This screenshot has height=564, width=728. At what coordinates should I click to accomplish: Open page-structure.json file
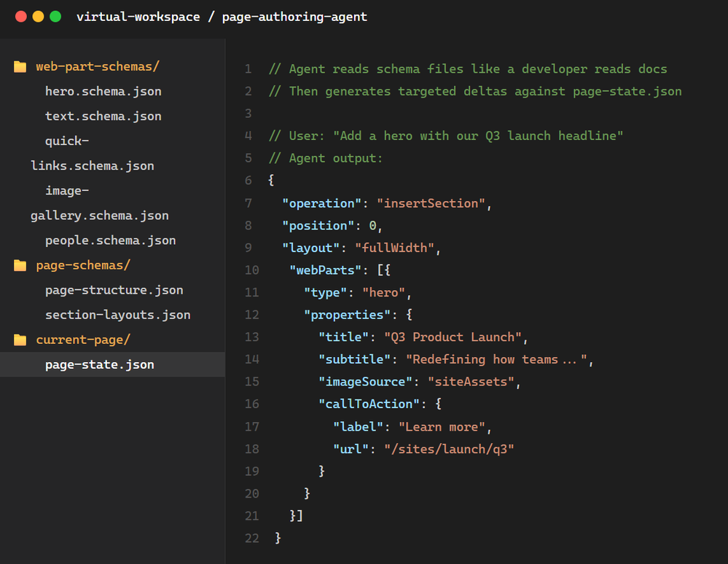tap(114, 290)
